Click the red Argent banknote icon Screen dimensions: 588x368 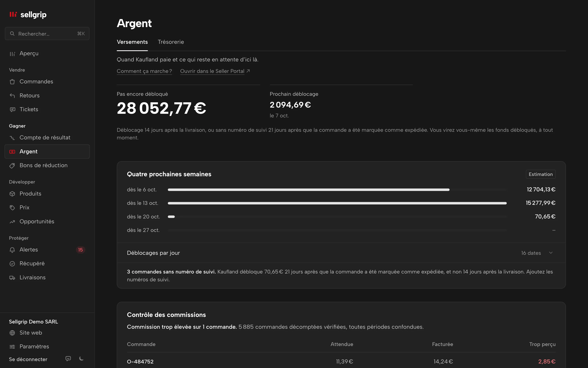click(x=12, y=152)
